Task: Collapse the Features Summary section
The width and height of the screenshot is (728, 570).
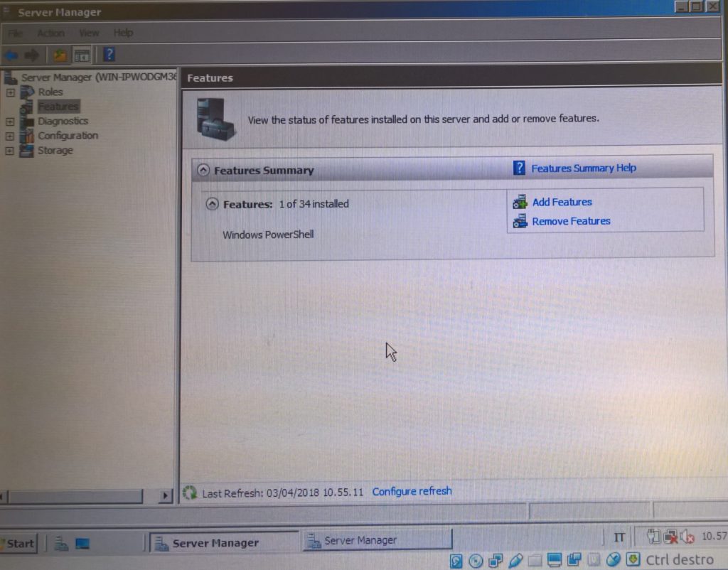Action: [x=205, y=170]
